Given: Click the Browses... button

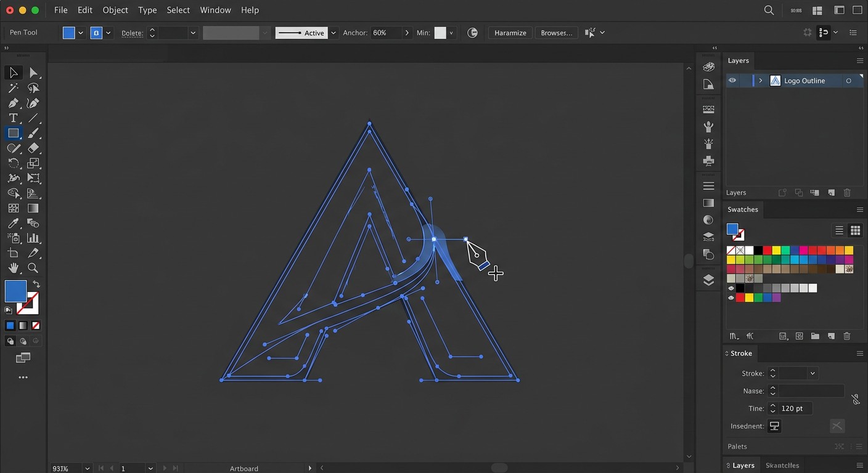Looking at the screenshot, I should pos(557,33).
